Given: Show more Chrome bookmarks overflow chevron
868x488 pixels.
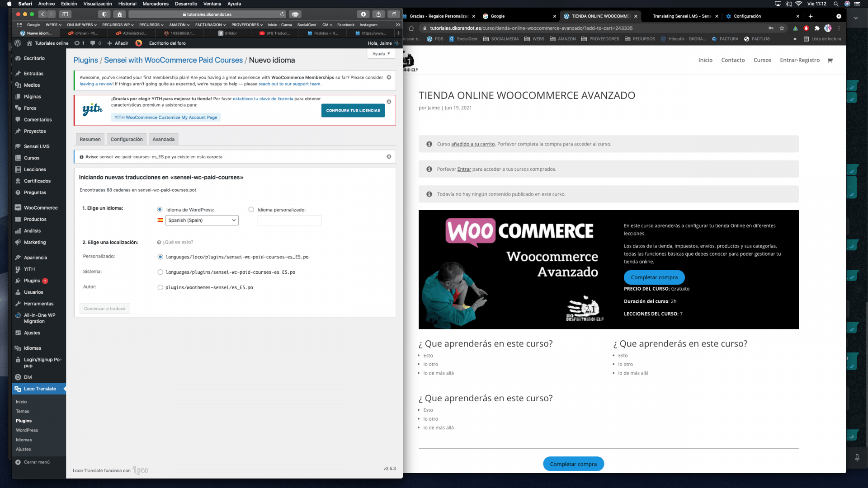Looking at the screenshot, I should point(795,39).
